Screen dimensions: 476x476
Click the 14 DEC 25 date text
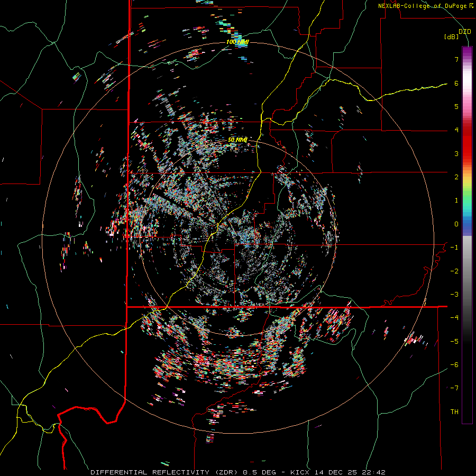(x=336, y=472)
